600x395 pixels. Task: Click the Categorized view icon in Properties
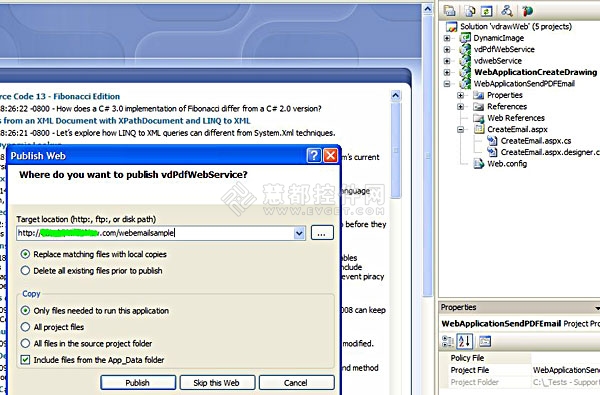448,341
